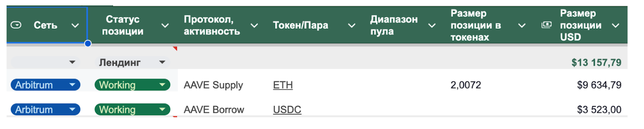Change Working status for AAVE Supply row

162,85
